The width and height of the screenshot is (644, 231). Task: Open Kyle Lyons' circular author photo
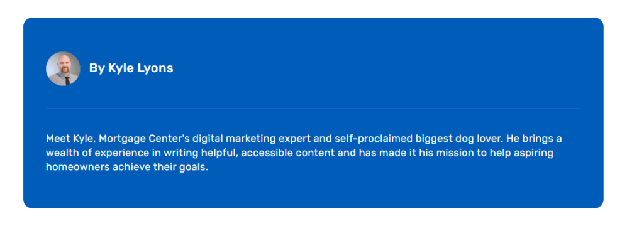click(x=63, y=68)
